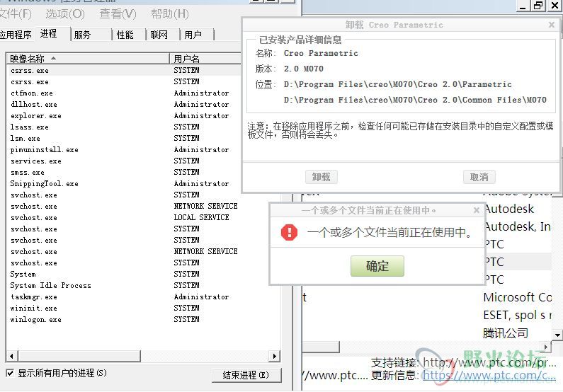Select the explorer.exe process
The width and height of the screenshot is (563, 392).
pos(124,115)
